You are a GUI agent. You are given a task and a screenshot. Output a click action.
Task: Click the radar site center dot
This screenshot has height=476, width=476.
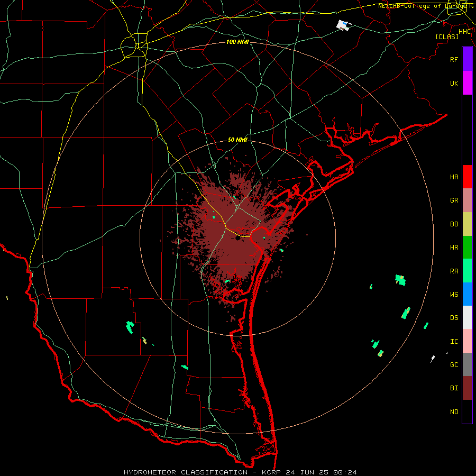(237, 237)
